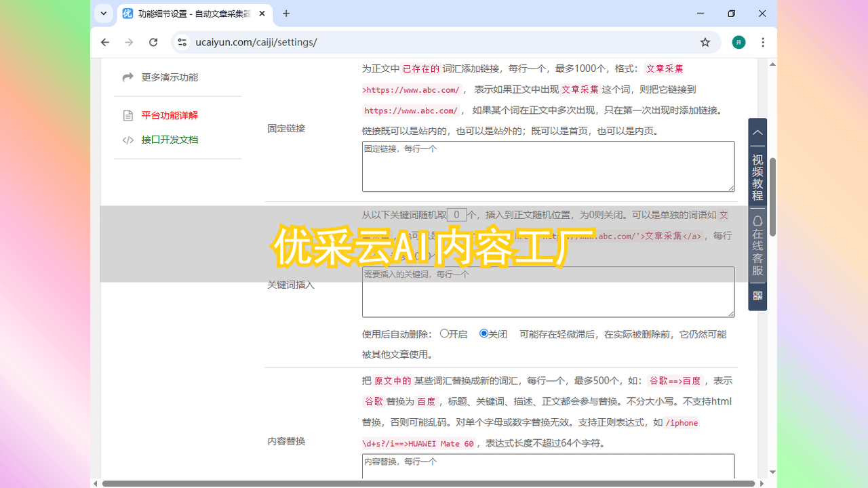This screenshot has width=868, height=488.
Task: Open 接口开发文档 link in sidebar
Action: pyautogui.click(x=170, y=140)
